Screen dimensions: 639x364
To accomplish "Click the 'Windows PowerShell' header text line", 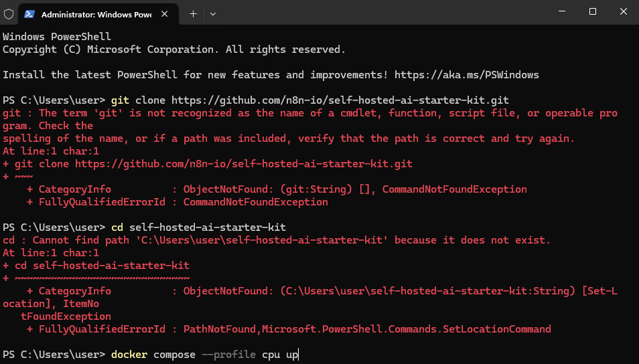I will (x=57, y=37).
